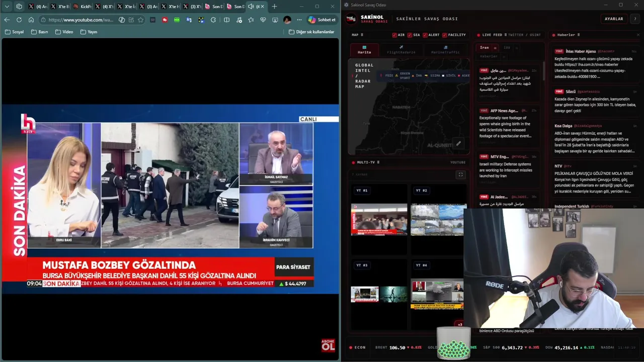644x362 pixels.
Task: Open the Edge extensions puzzle icon
Action: point(213,20)
